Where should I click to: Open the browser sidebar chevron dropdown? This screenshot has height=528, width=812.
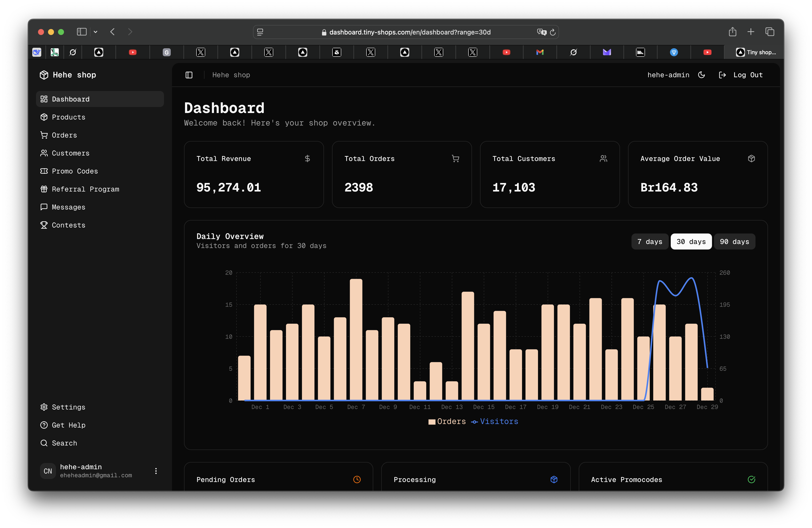pyautogui.click(x=95, y=32)
